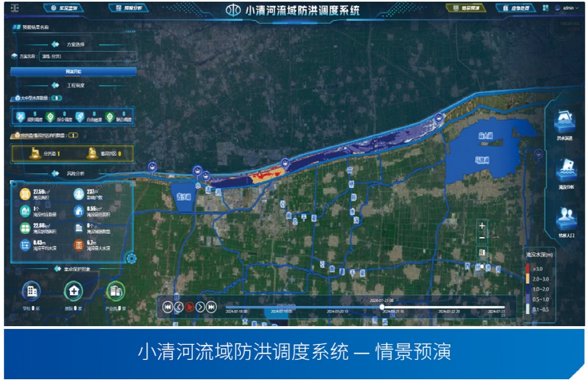Click the grid layout icon next to admin
The width and height of the screenshot is (588, 382).
545,8
